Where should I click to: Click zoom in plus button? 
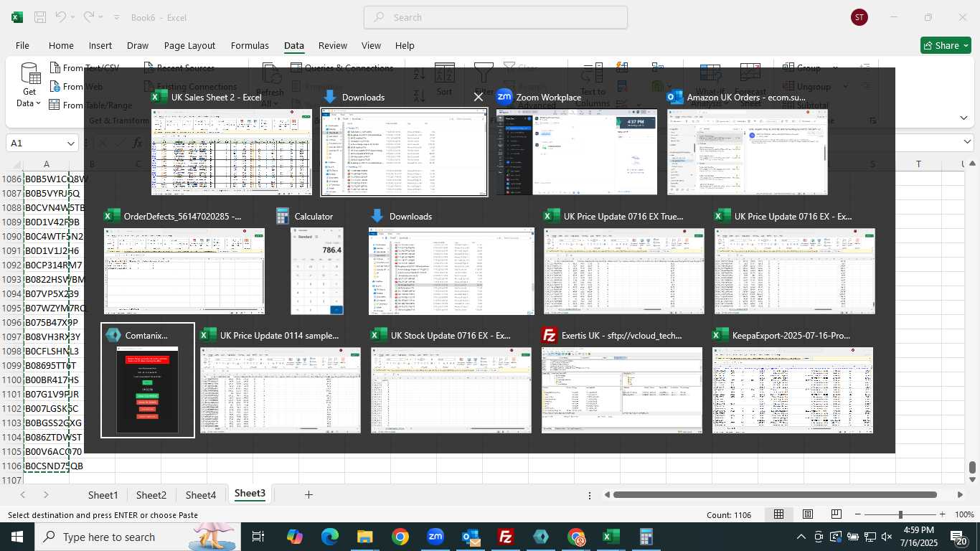pos(942,514)
